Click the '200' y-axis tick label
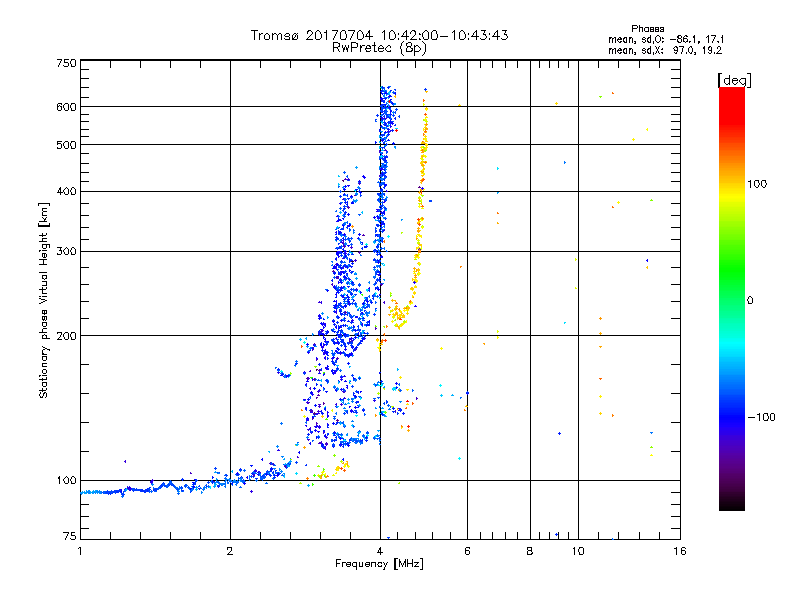This screenshot has height=600, width=800. [x=66, y=336]
